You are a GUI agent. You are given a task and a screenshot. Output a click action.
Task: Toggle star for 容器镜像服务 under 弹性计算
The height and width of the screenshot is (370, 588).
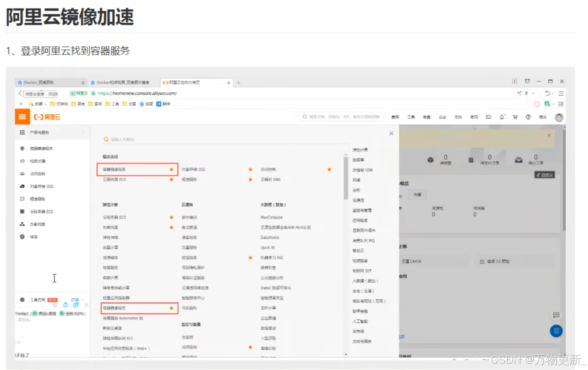click(171, 308)
